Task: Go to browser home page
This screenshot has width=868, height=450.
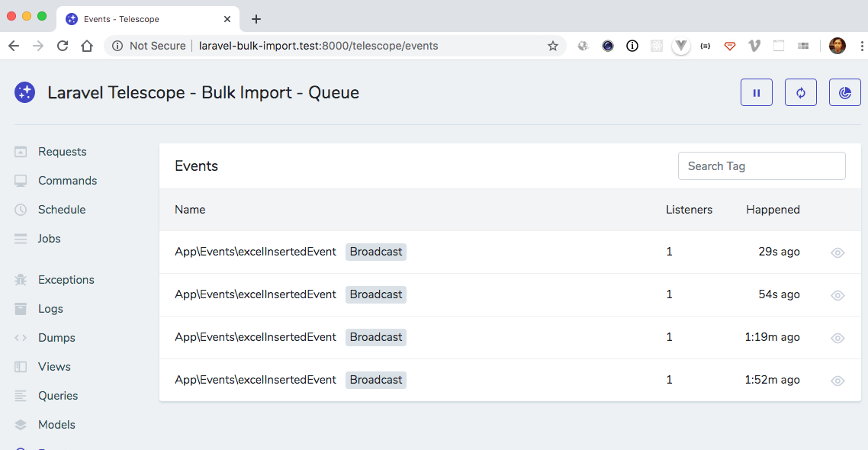Action: (87, 46)
